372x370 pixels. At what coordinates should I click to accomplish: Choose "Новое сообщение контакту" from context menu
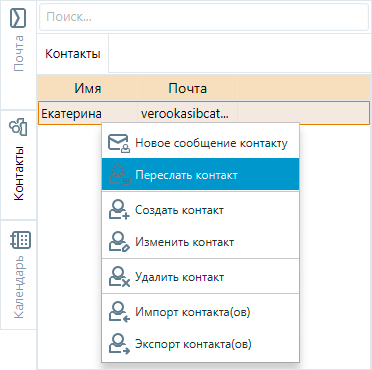tap(200, 143)
